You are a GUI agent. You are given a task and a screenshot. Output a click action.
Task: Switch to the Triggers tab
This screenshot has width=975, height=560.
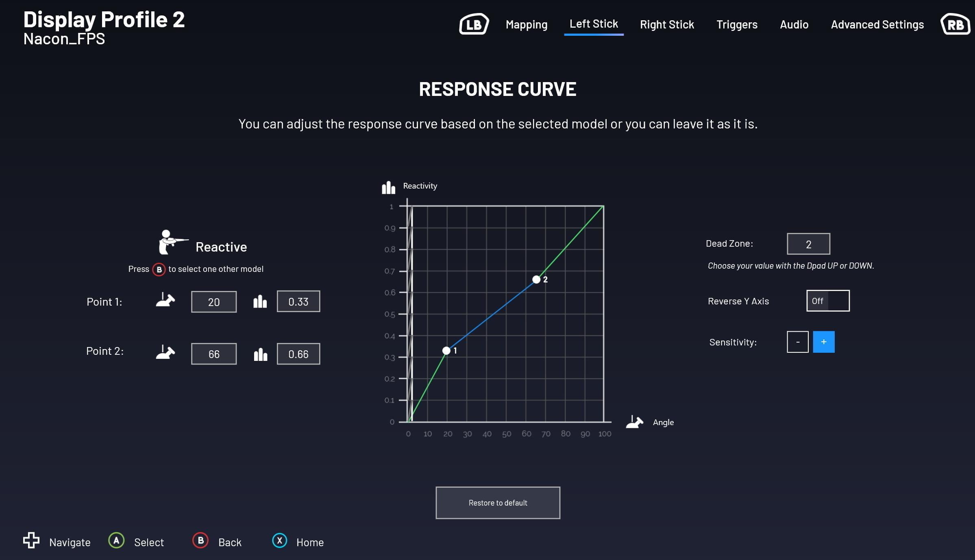(736, 24)
